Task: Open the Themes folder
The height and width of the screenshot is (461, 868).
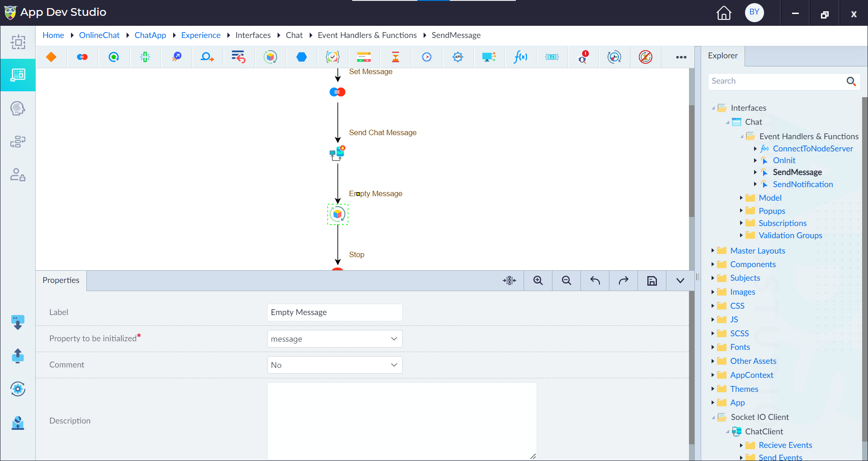Action: coord(744,389)
